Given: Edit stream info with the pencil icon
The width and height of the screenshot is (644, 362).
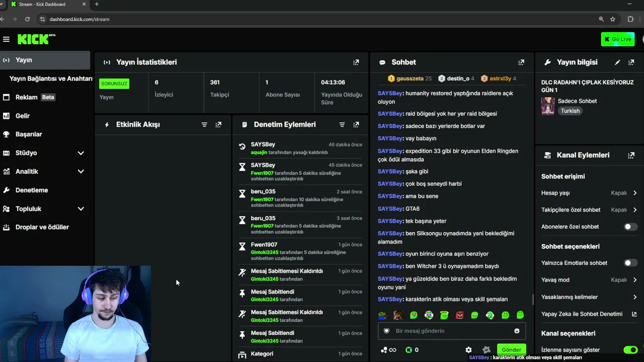Looking at the screenshot, I should click(617, 62).
